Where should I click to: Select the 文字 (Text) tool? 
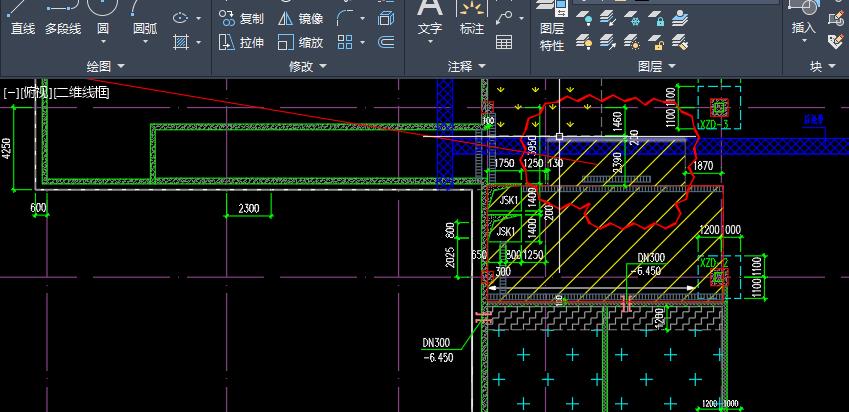click(430, 18)
